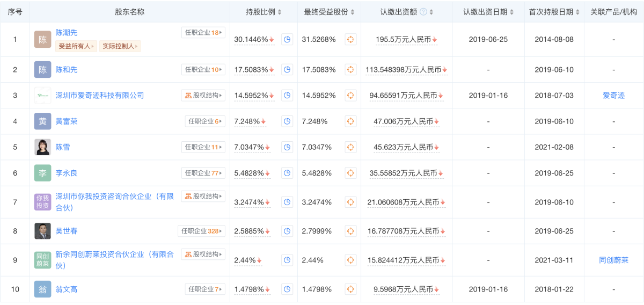The image size is (644, 305).
Task: Sort by 持股比例 column
Action: tap(279, 12)
